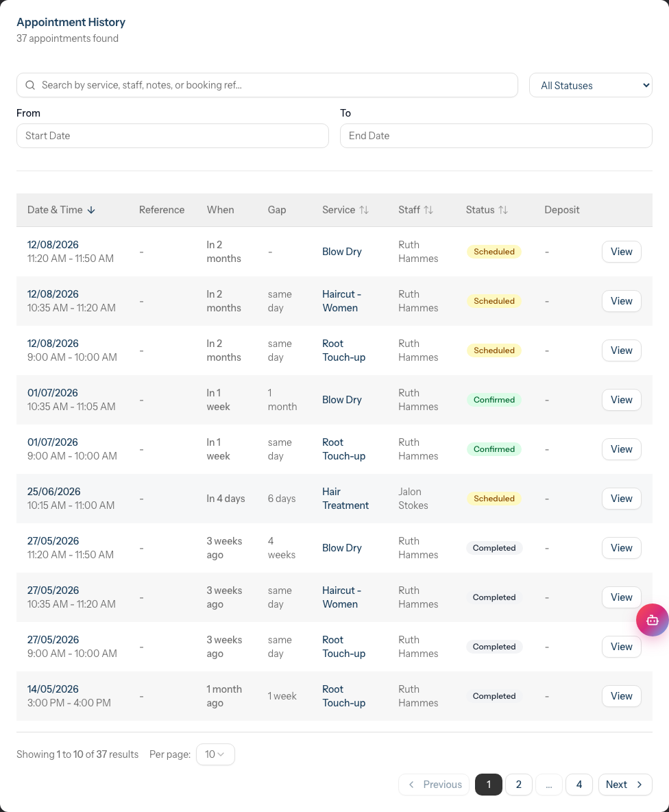Image resolution: width=669 pixels, height=812 pixels.
Task: View the 12/08/2026 Root Touch-up appointment
Action: point(622,350)
